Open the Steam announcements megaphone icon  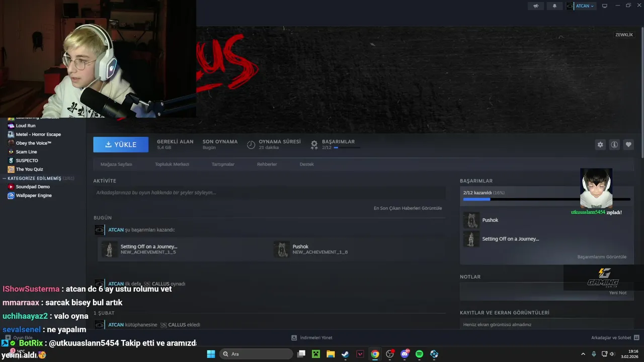pyautogui.click(x=536, y=6)
